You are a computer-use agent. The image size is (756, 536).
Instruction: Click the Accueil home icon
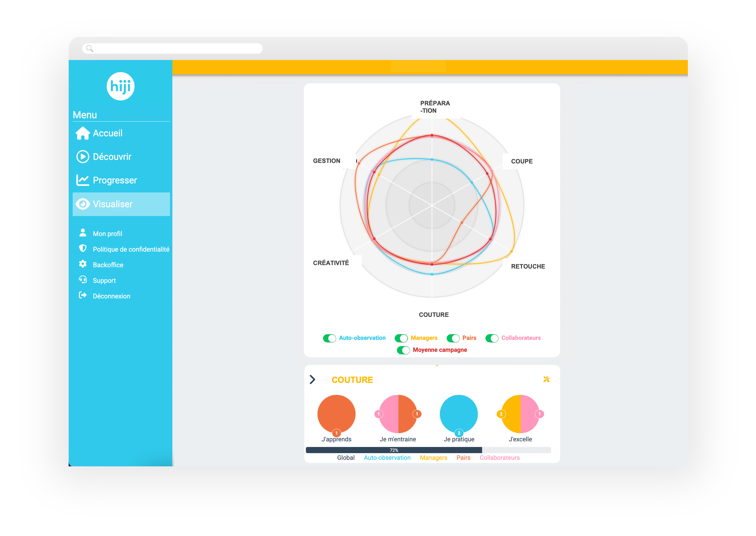(x=83, y=133)
